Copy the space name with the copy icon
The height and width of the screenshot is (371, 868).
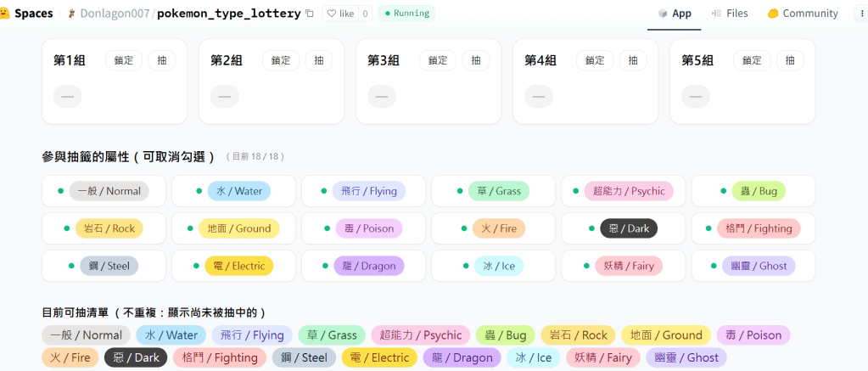[x=310, y=14]
